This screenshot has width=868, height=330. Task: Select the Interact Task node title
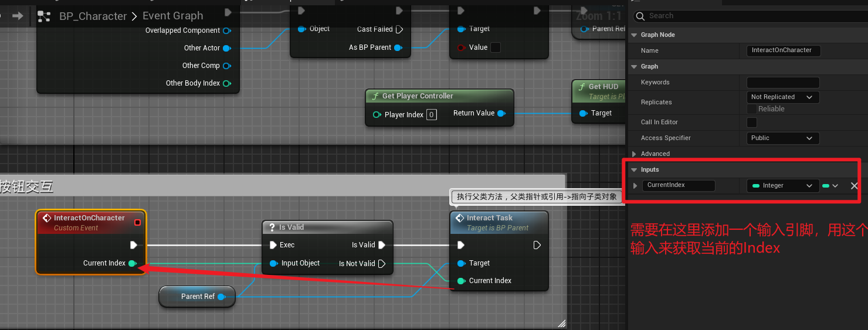point(490,218)
